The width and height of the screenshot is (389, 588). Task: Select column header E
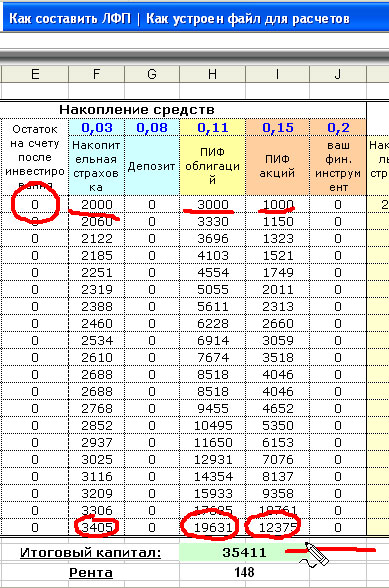tap(35, 74)
